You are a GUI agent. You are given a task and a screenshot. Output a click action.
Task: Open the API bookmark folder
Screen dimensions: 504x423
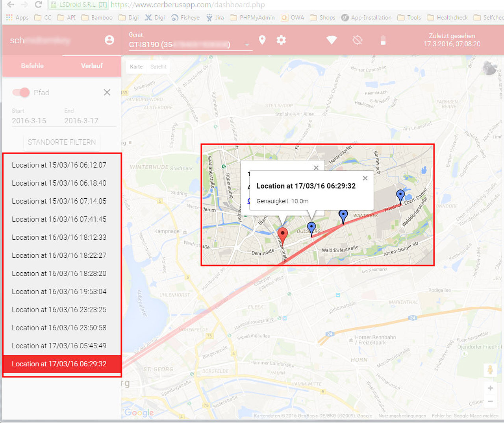pyautogui.click(x=67, y=18)
